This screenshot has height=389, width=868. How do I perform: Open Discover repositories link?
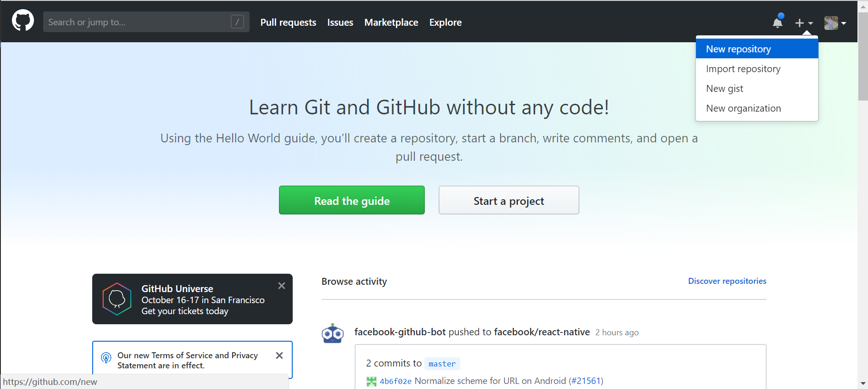click(727, 281)
